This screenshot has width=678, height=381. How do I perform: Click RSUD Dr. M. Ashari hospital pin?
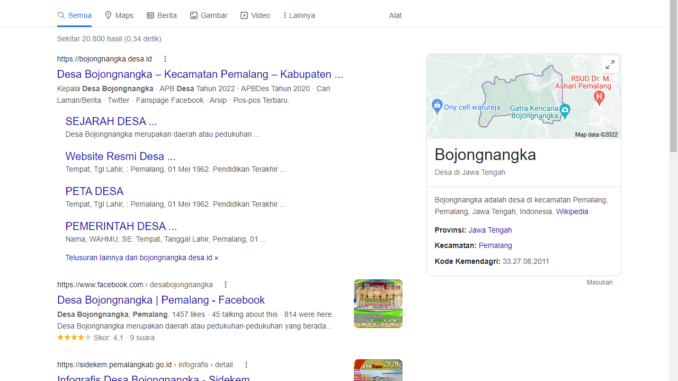(x=599, y=97)
